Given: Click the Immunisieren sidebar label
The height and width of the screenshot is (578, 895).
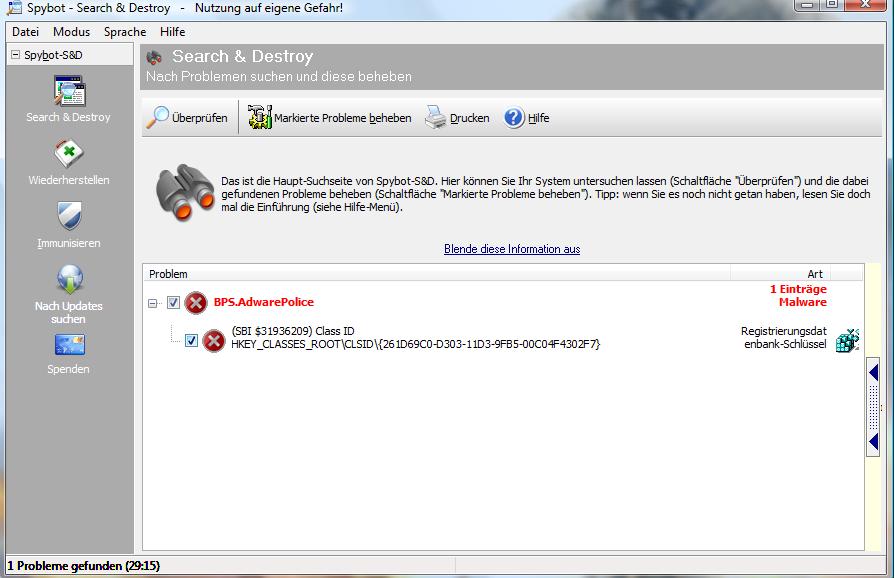Looking at the screenshot, I should [69, 243].
